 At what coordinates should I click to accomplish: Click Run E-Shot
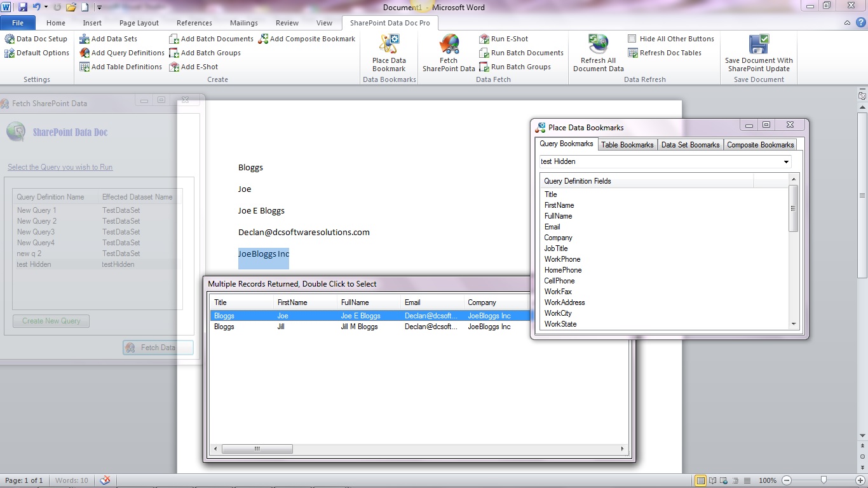[503, 39]
